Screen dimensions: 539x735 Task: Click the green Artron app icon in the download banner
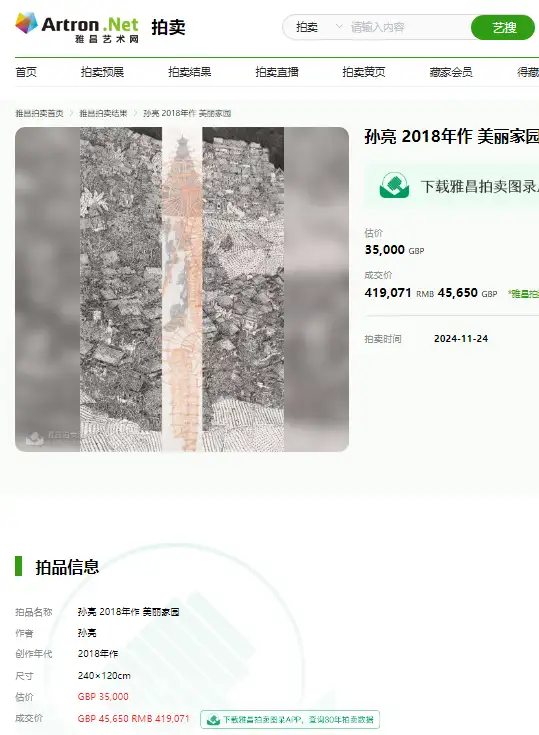pos(394,186)
